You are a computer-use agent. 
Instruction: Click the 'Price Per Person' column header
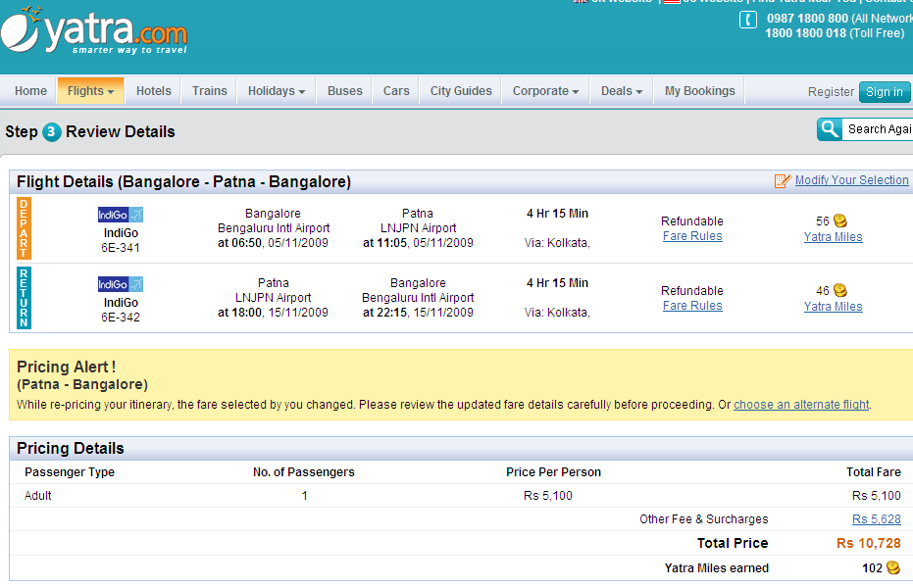pos(553,472)
